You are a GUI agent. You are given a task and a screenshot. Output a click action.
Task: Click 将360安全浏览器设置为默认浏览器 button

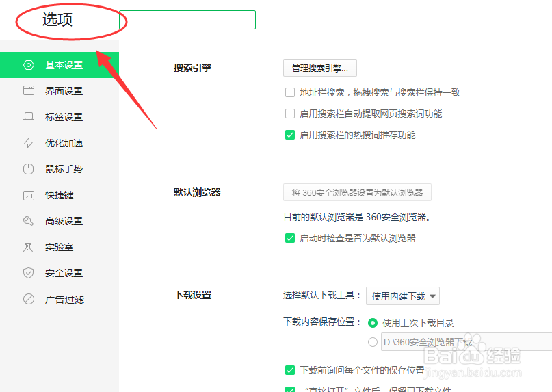(357, 193)
